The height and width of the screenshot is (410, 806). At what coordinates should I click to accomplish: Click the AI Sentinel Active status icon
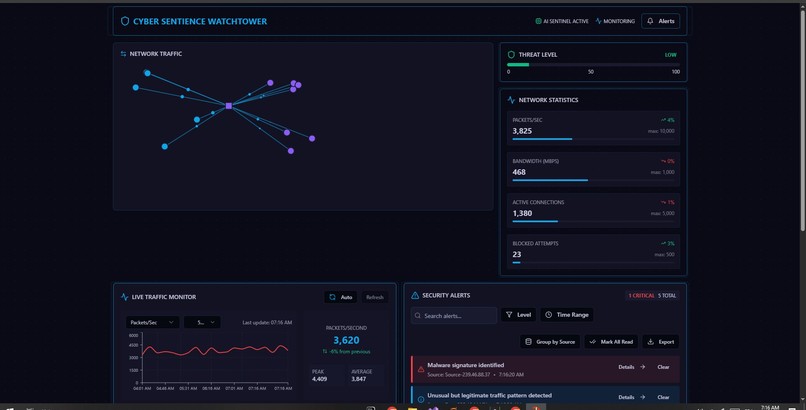pyautogui.click(x=538, y=21)
